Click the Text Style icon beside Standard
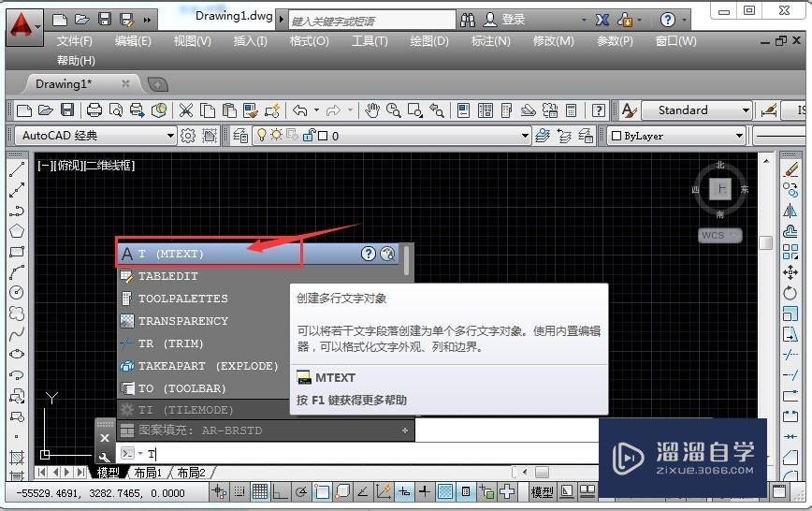The width and height of the screenshot is (812, 511). [629, 109]
